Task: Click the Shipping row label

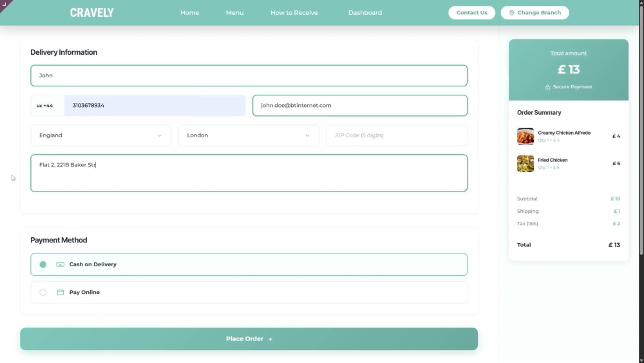Action: click(x=528, y=211)
